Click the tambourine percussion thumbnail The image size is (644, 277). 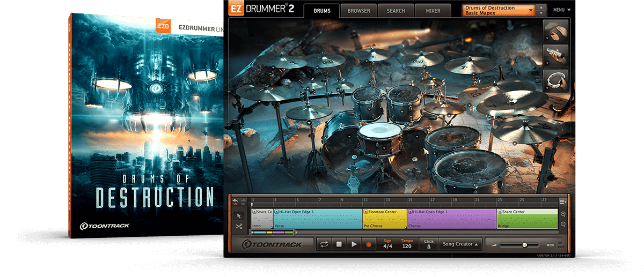[555, 80]
